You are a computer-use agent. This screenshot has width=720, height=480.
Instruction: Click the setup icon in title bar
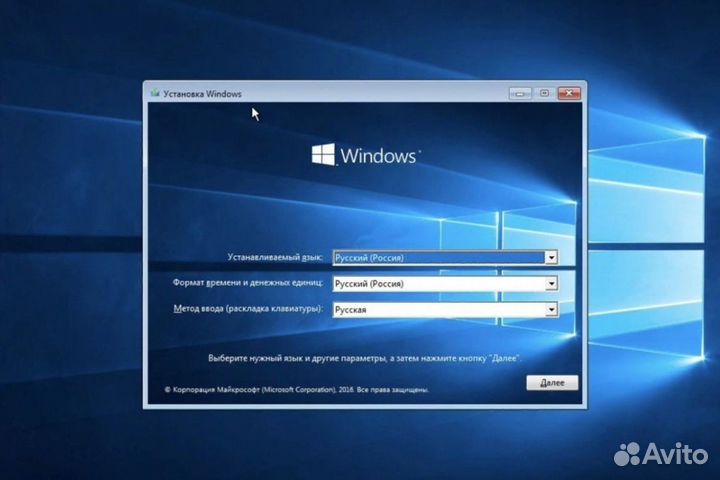(155, 93)
